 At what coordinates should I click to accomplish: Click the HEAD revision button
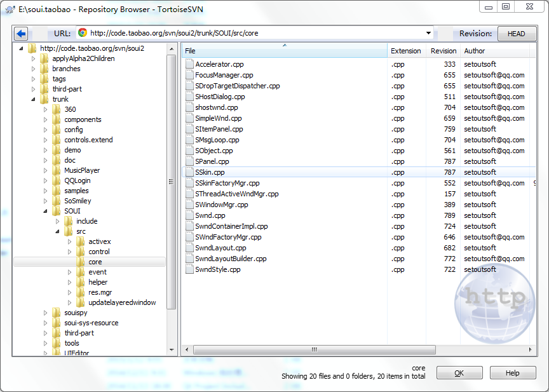[517, 34]
